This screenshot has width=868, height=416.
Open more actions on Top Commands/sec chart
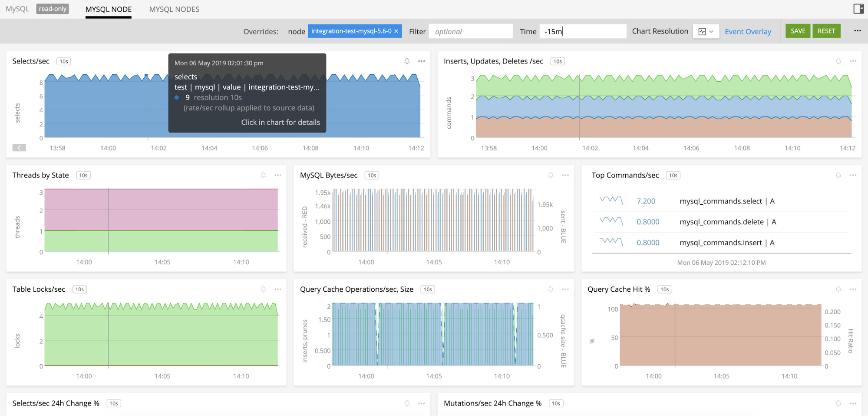pyautogui.click(x=853, y=175)
